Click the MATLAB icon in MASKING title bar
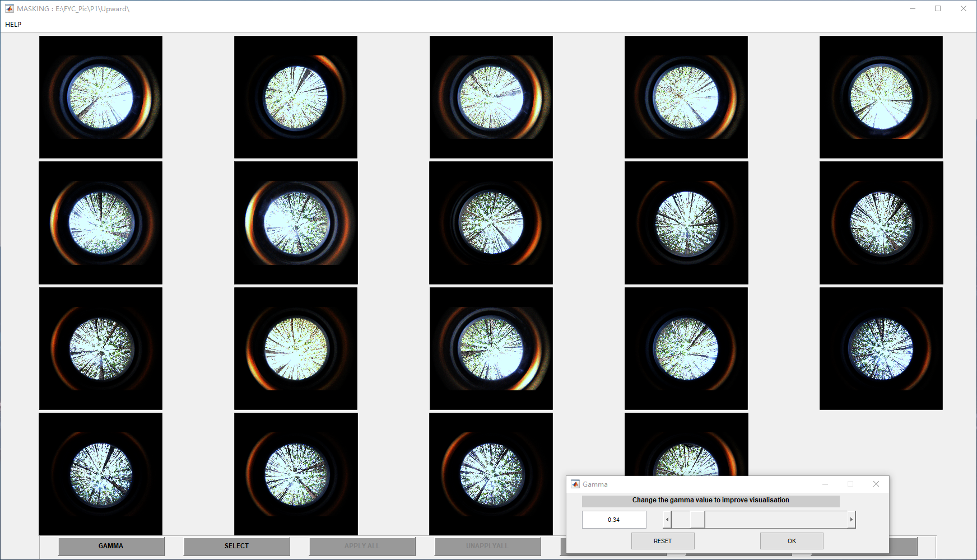 [x=10, y=8]
